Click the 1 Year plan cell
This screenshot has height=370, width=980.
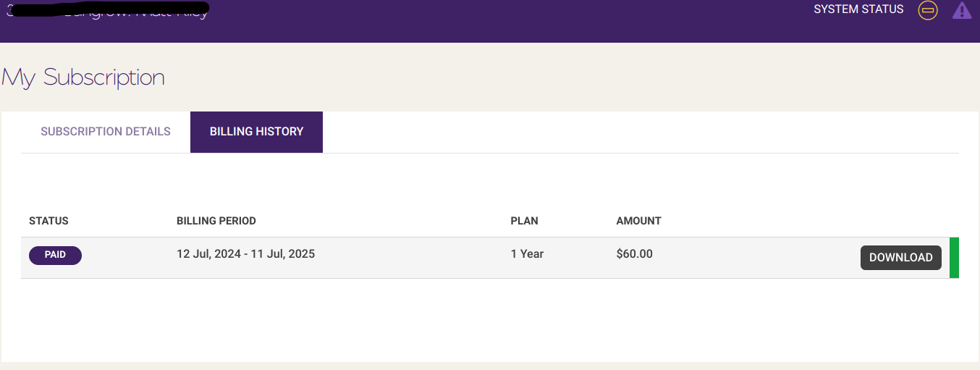(527, 254)
